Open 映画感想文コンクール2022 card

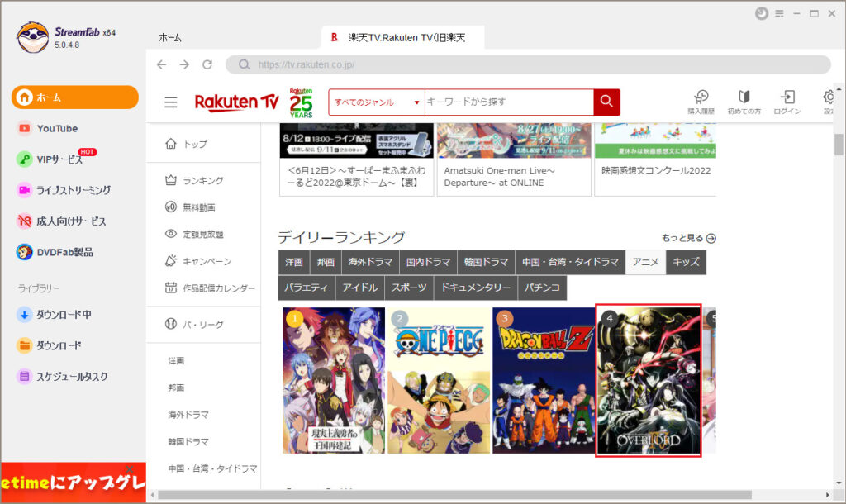[x=655, y=159]
